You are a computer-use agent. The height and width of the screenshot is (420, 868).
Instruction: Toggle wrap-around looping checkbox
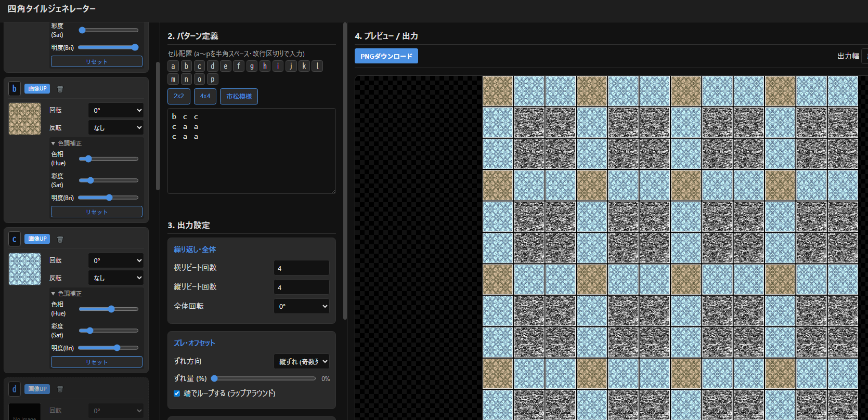[177, 393]
